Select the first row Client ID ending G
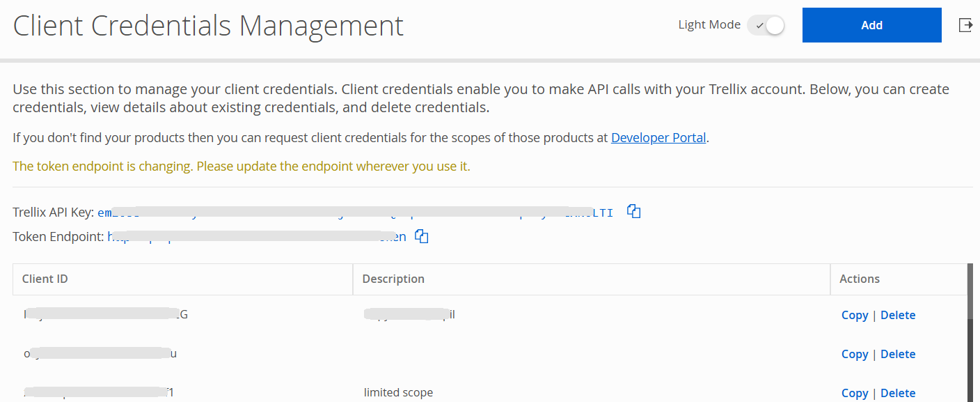980x402 pixels. pos(106,315)
